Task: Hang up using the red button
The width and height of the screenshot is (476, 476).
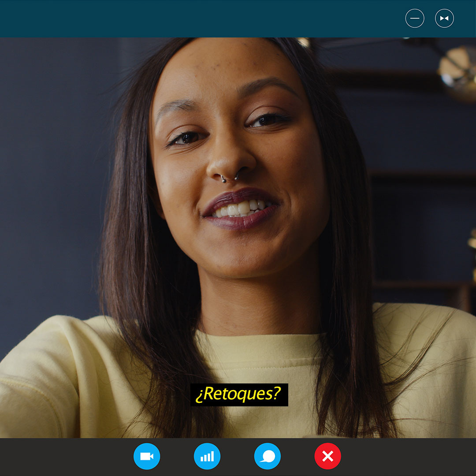Action: point(327,456)
